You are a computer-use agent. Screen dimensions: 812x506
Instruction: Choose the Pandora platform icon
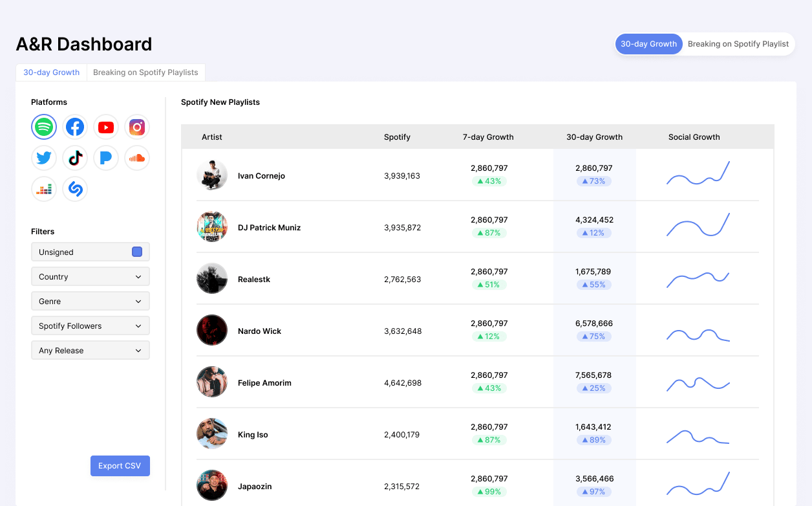(106, 158)
